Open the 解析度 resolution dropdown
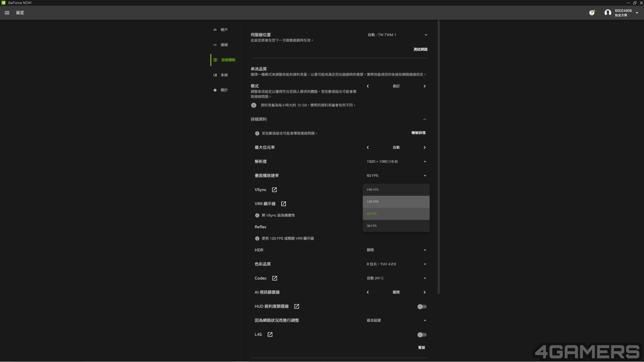This screenshot has height=362, width=644. 396,162
